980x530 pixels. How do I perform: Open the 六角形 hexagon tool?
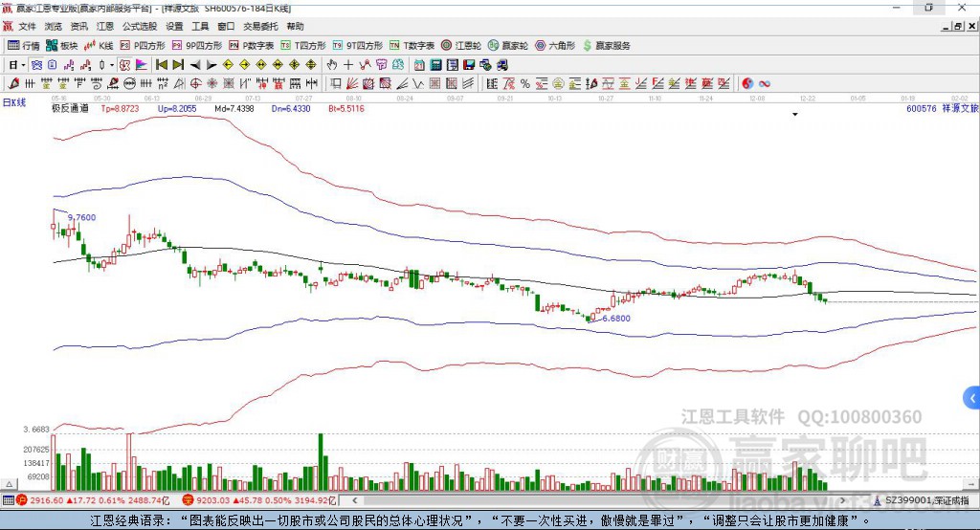click(x=555, y=46)
